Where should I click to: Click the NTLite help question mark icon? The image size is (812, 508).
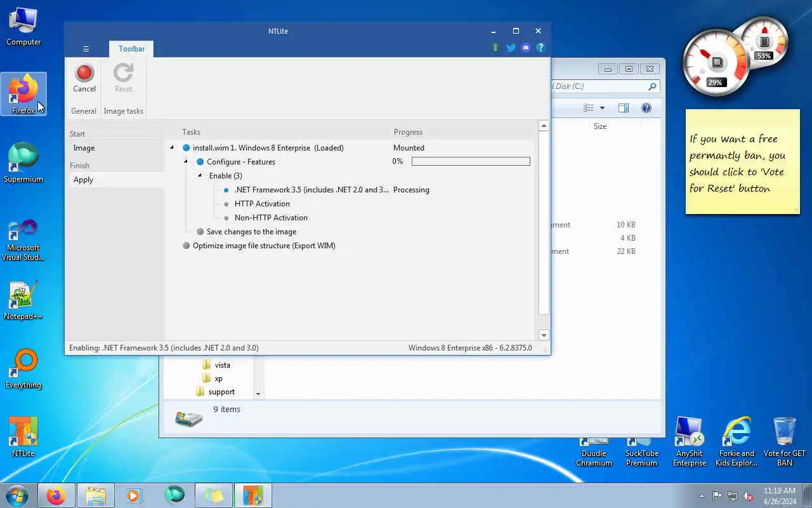pyautogui.click(x=540, y=48)
